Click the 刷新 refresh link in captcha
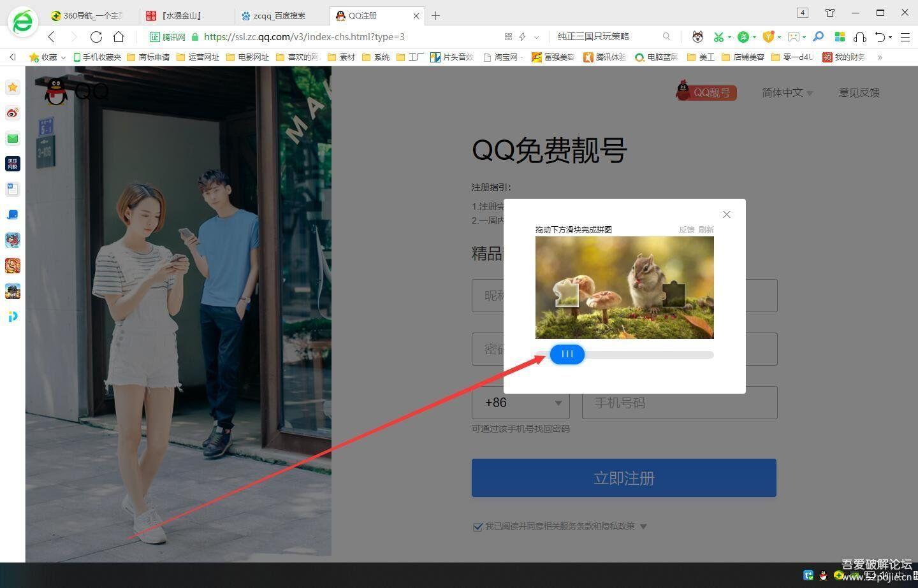Screen dimensions: 918x588 (706, 229)
